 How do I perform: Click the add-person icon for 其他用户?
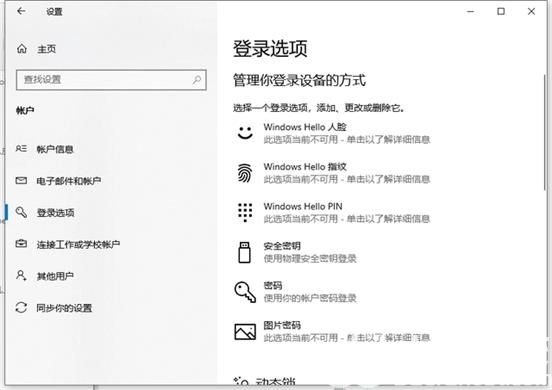[21, 275]
